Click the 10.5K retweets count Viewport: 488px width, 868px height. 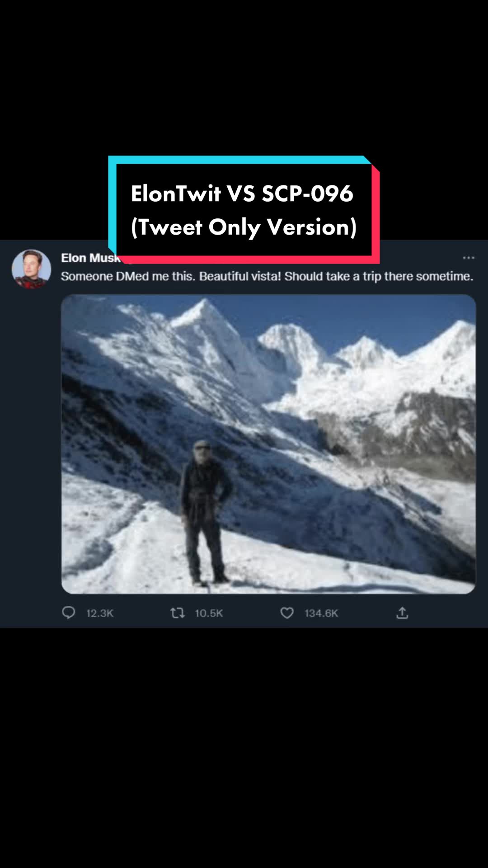pos(209,613)
